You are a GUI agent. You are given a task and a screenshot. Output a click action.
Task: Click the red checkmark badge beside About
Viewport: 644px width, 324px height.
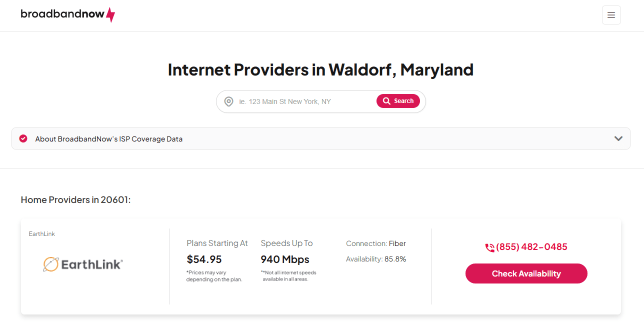23,138
